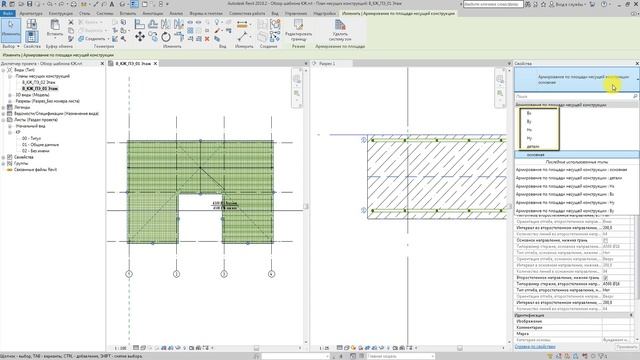The height and width of the screenshot is (360, 640).
Task: Click the 1:100 view scale button
Action: (120, 349)
